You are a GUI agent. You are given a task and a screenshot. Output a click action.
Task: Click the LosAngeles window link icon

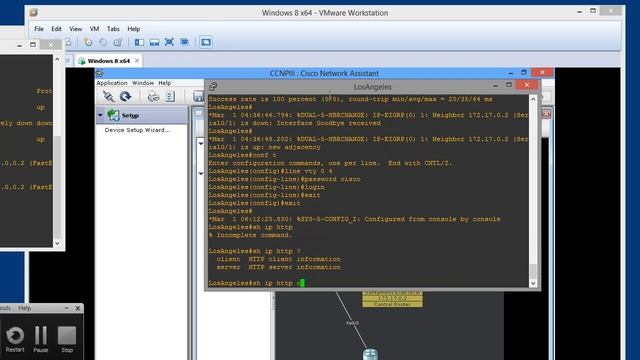[213, 87]
